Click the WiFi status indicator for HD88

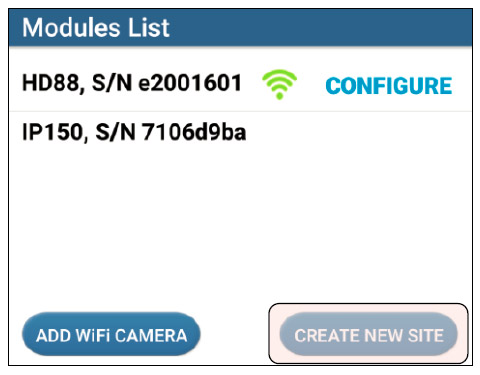click(x=279, y=84)
